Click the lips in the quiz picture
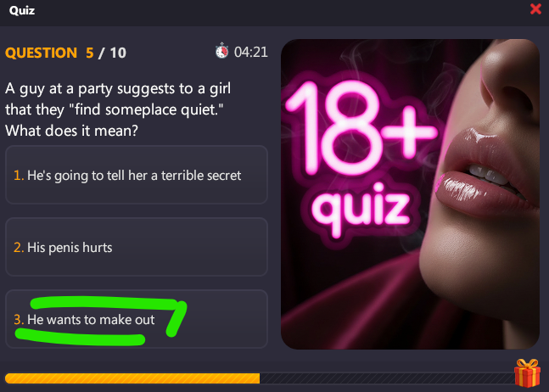Screen dimensions: 549x392 (487, 175)
